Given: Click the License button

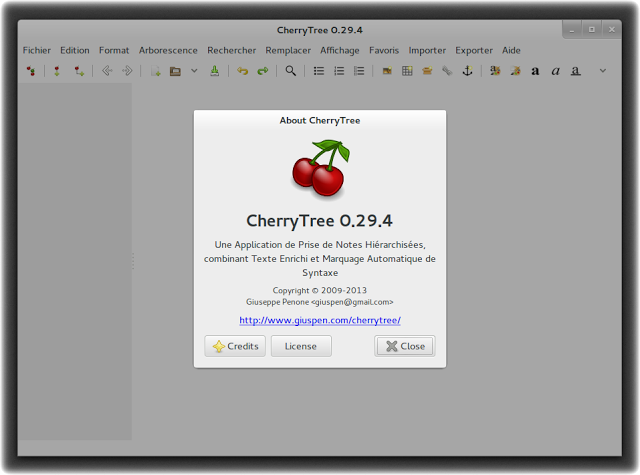Looking at the screenshot, I should (x=301, y=346).
